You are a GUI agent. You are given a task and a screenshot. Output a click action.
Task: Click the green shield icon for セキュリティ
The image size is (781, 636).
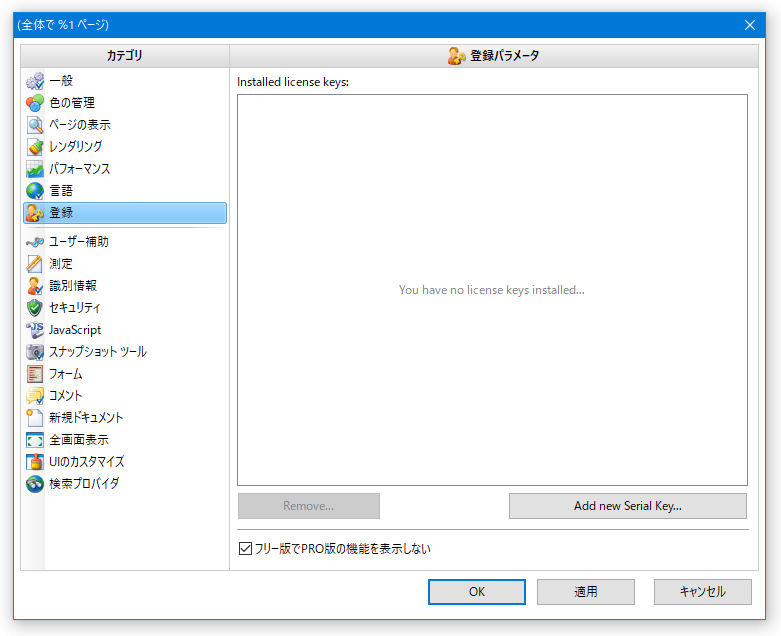(35, 308)
